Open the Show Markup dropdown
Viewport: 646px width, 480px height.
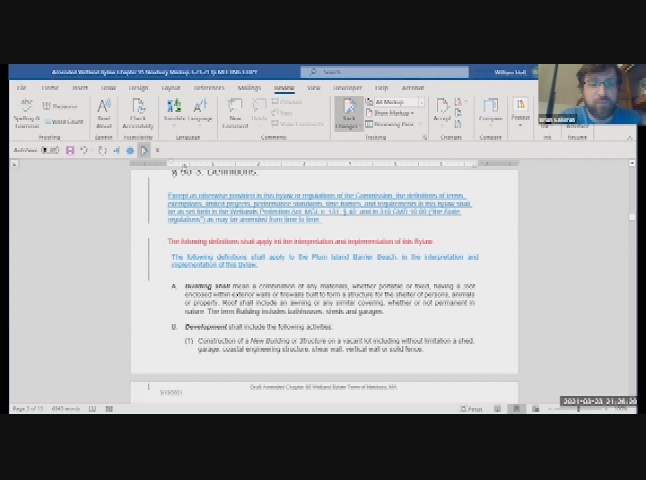point(393,113)
